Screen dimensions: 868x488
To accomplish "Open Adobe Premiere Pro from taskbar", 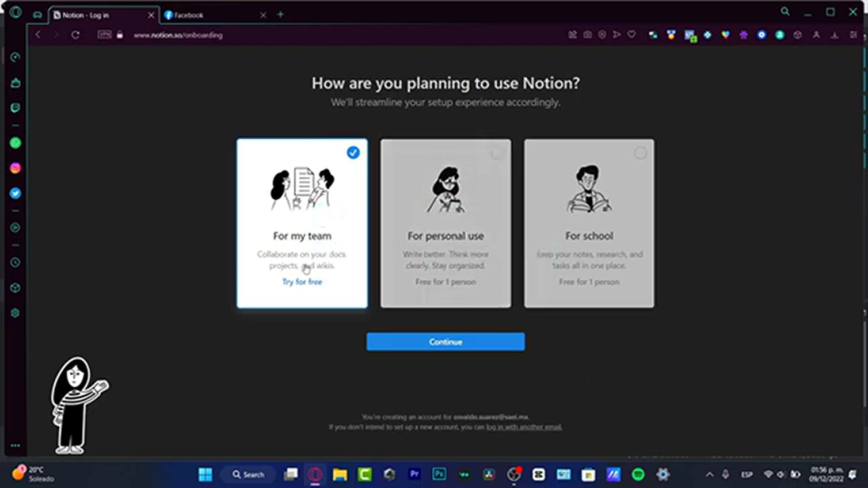I will pos(414,474).
